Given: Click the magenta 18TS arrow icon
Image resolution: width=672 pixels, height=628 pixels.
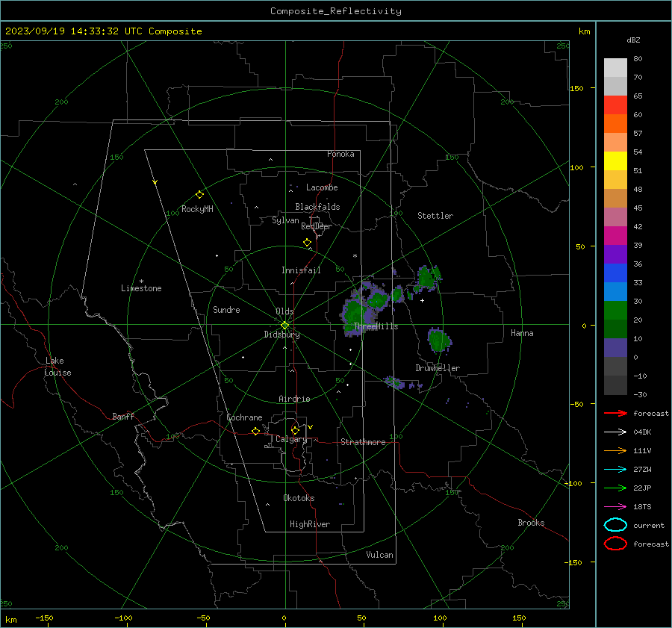Looking at the screenshot, I should tap(615, 507).
